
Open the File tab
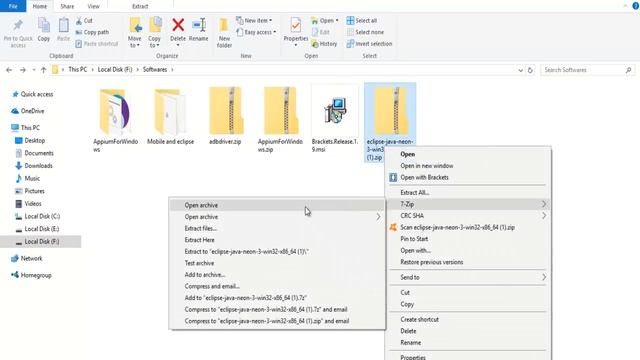[x=13, y=6]
